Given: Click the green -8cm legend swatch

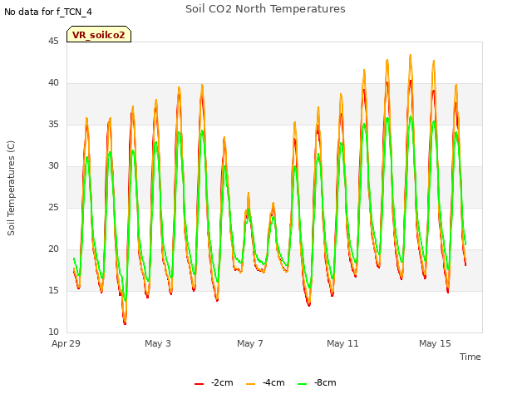Looking at the screenshot, I should 302,384.
